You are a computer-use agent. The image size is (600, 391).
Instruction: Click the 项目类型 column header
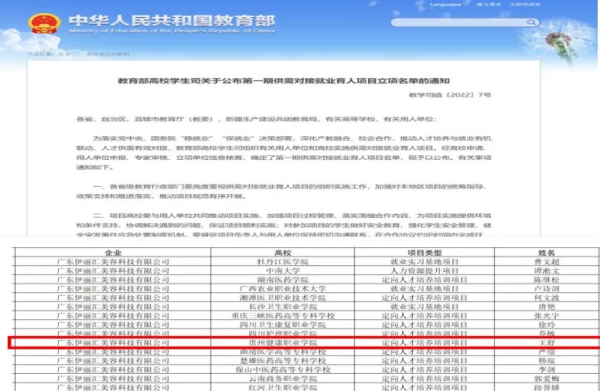(424, 253)
